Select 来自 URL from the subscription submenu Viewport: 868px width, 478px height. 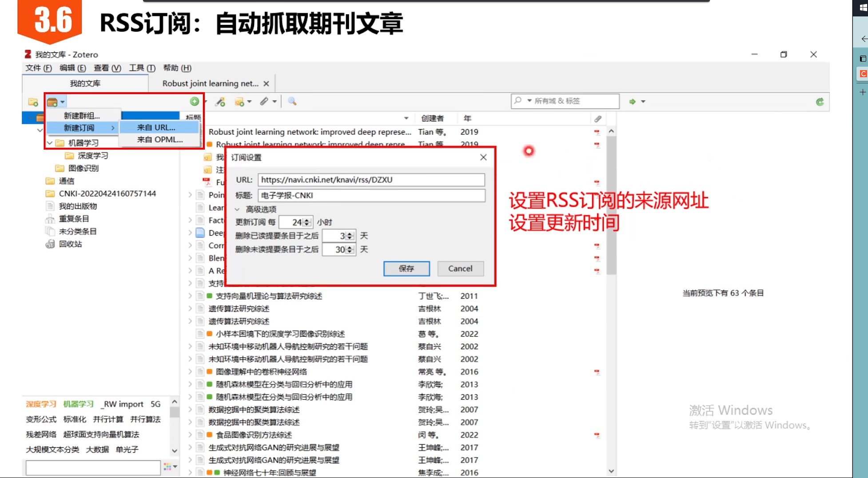(x=156, y=127)
